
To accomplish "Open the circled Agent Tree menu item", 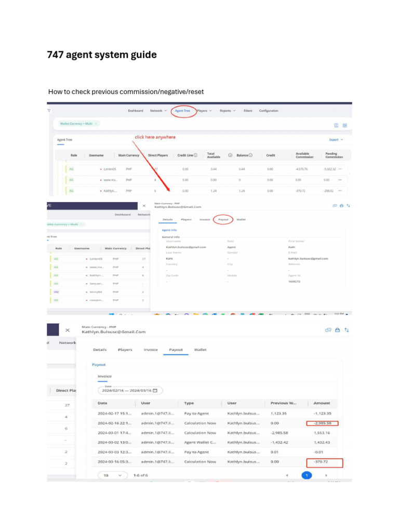I will coord(182,111).
